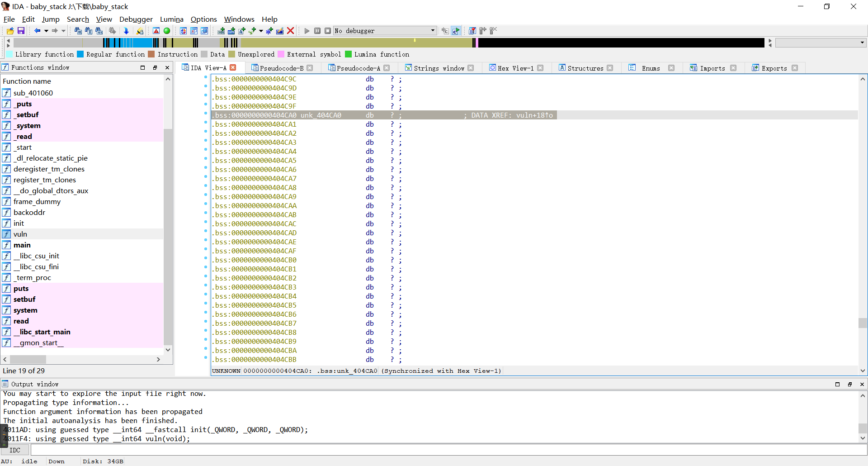Open the Debugger menu
868x466 pixels.
[x=136, y=19]
